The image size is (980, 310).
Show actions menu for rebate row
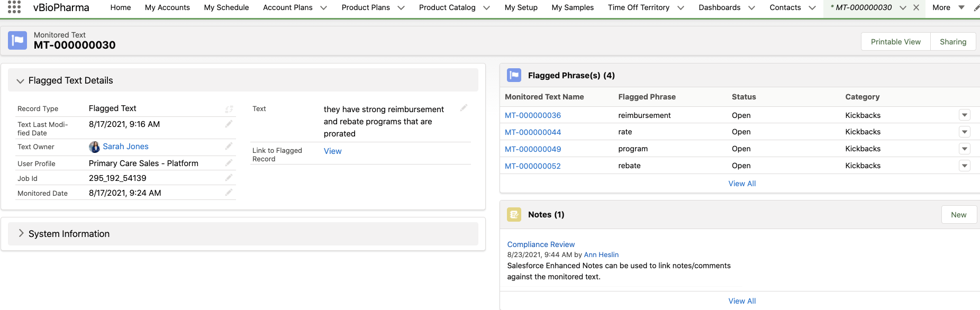click(964, 166)
